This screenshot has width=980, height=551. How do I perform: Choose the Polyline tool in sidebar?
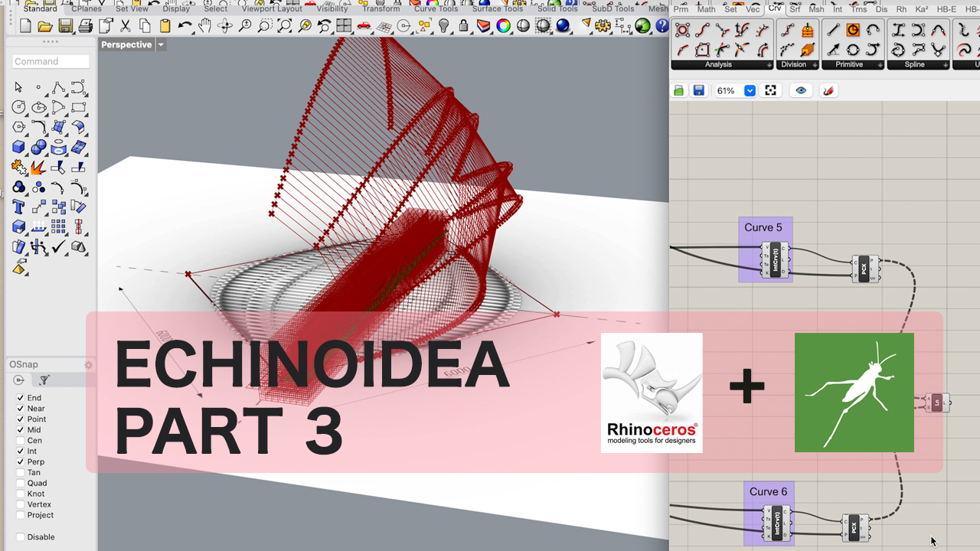(58, 87)
